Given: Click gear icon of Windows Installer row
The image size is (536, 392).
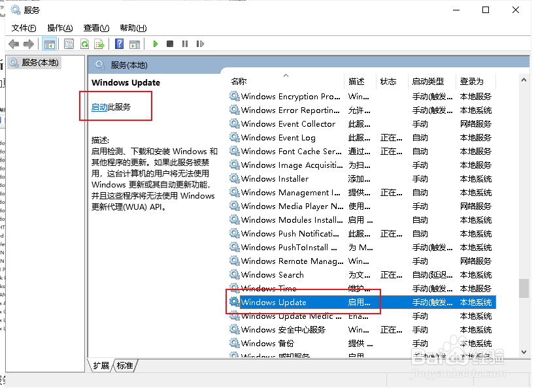Looking at the screenshot, I should tap(234, 178).
